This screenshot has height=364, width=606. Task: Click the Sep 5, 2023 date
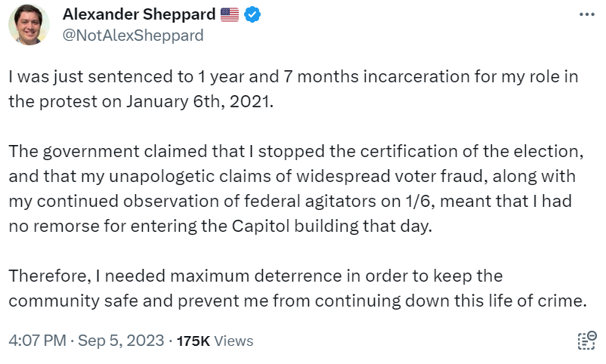(x=121, y=341)
